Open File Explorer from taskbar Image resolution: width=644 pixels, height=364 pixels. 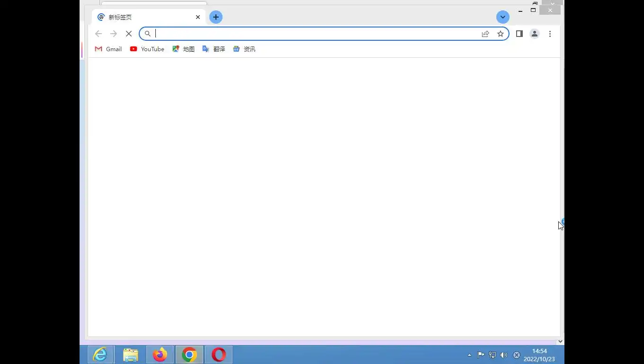point(130,355)
